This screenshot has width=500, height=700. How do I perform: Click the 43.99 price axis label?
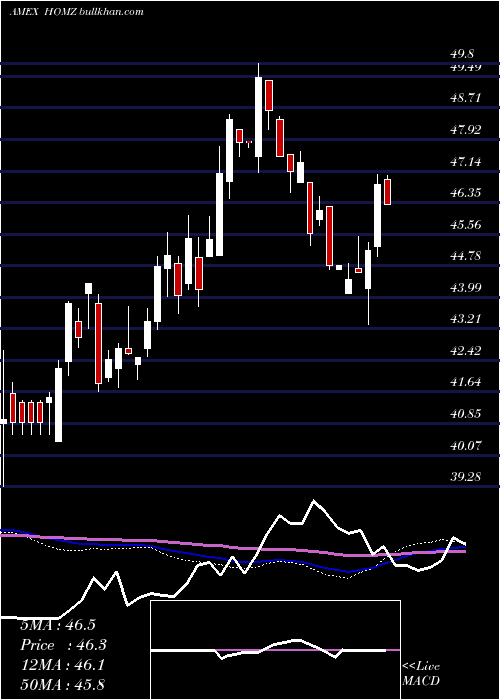coord(466,287)
